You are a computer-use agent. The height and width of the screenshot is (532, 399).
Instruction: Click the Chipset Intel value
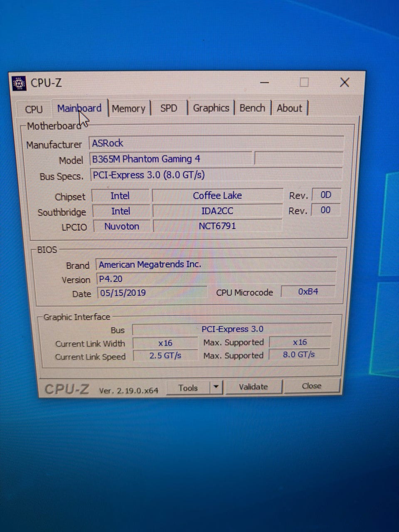point(120,196)
